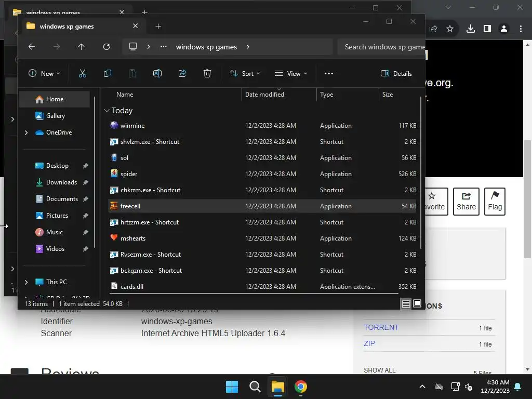The width and height of the screenshot is (532, 399).
Task: Click the Share icon in Explorer toolbar
Action: click(x=182, y=73)
